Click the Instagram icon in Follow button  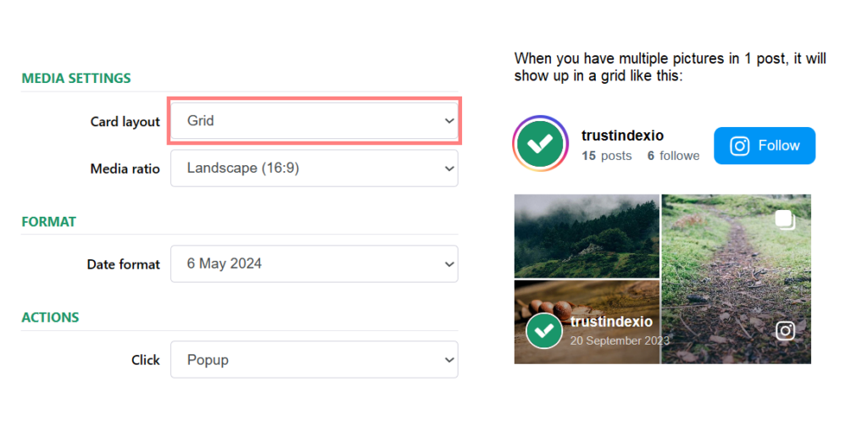pyautogui.click(x=740, y=146)
